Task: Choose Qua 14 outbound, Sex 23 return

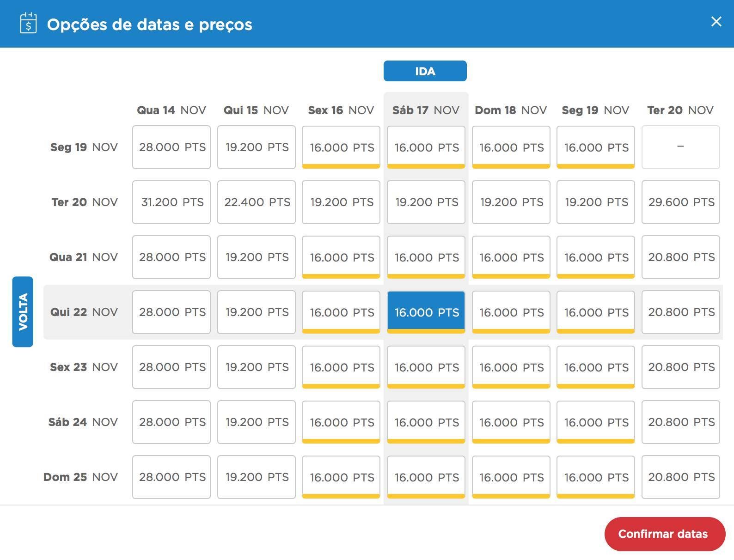Action: [x=171, y=367]
